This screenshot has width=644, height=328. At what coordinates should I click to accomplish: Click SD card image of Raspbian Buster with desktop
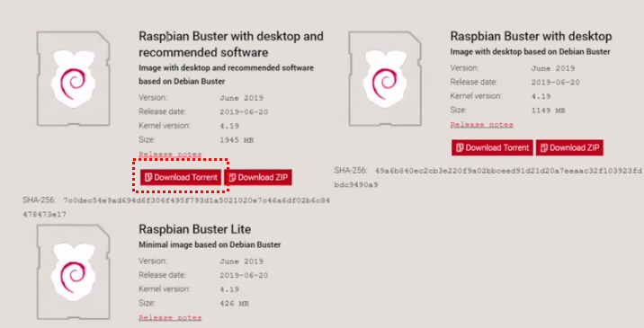coord(385,78)
